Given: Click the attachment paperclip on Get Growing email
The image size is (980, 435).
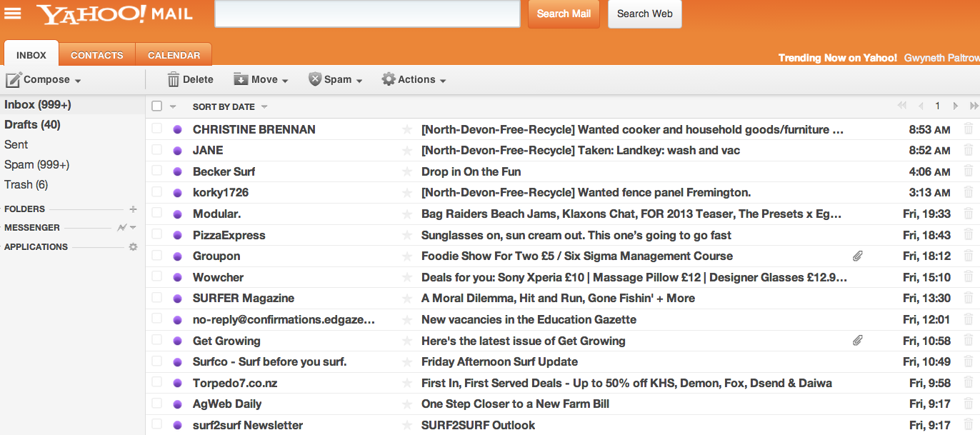Looking at the screenshot, I should pos(858,341).
